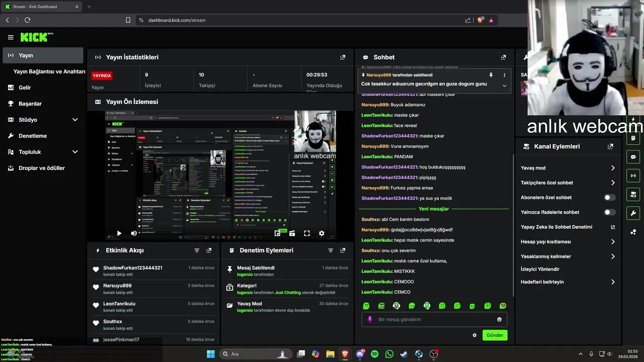This screenshot has width=644, height=362.
Task: Pop out the Etkinlik Akışı panel
Action: 209,250
